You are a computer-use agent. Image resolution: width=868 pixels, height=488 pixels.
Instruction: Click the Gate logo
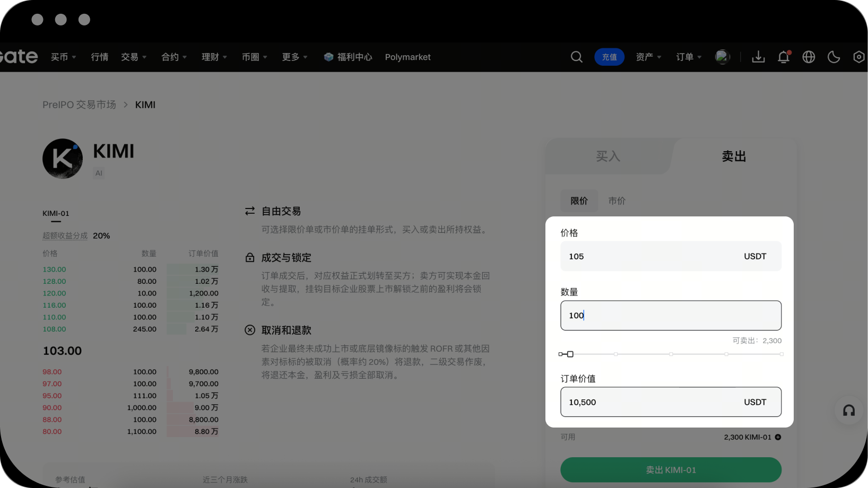click(19, 56)
